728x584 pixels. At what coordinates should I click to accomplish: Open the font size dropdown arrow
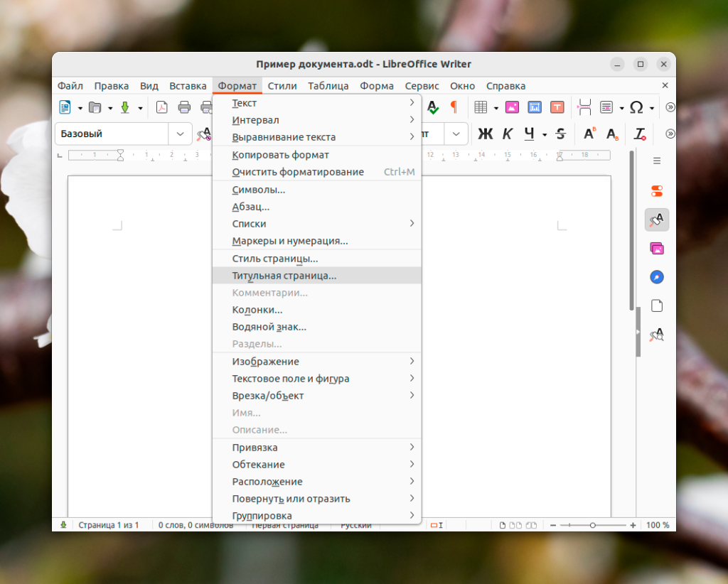[x=456, y=134]
